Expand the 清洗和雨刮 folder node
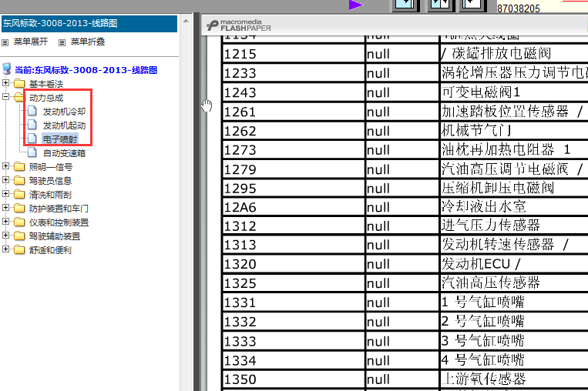This screenshot has height=391, width=588. coord(5,194)
